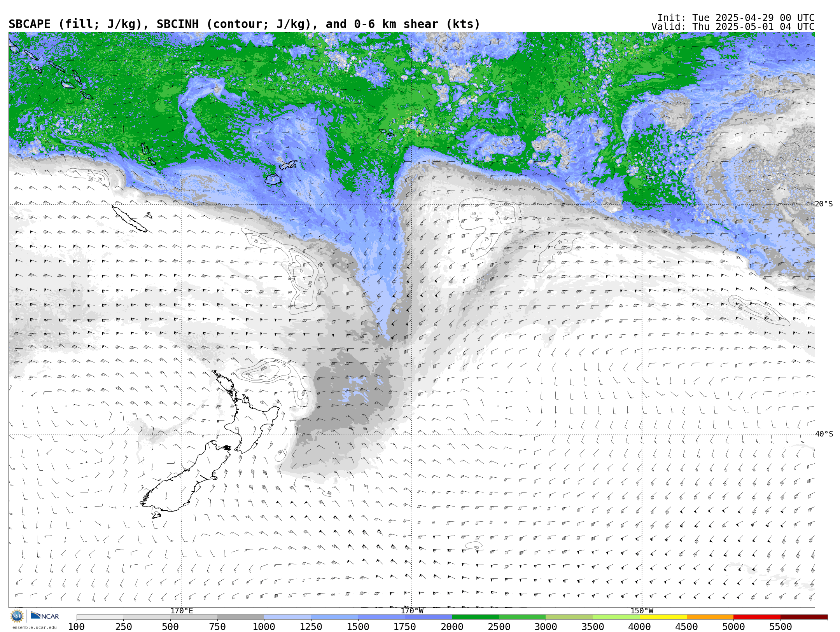Pick the dark green 2000–2500 colorbar swatch
The image size is (840, 632).
tap(475, 617)
